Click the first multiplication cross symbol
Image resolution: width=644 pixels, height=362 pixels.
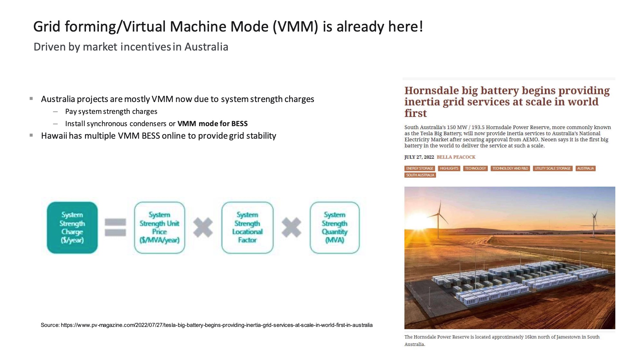click(203, 227)
